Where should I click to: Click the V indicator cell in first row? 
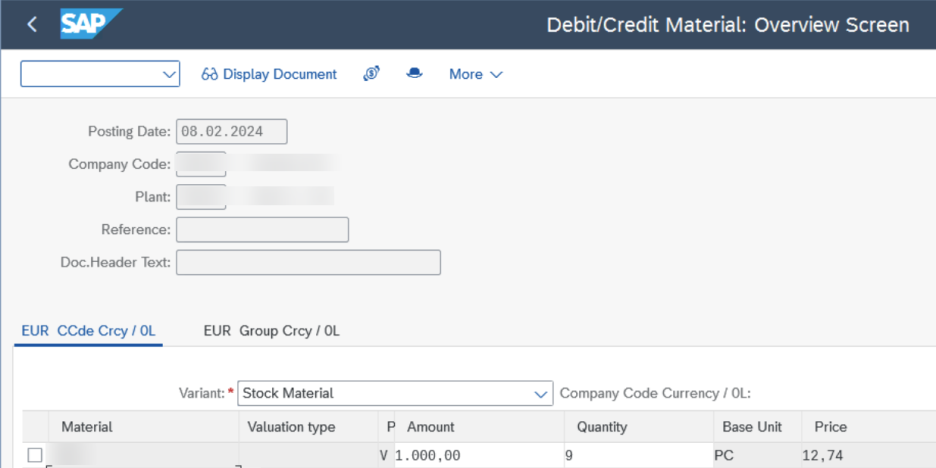click(x=386, y=455)
